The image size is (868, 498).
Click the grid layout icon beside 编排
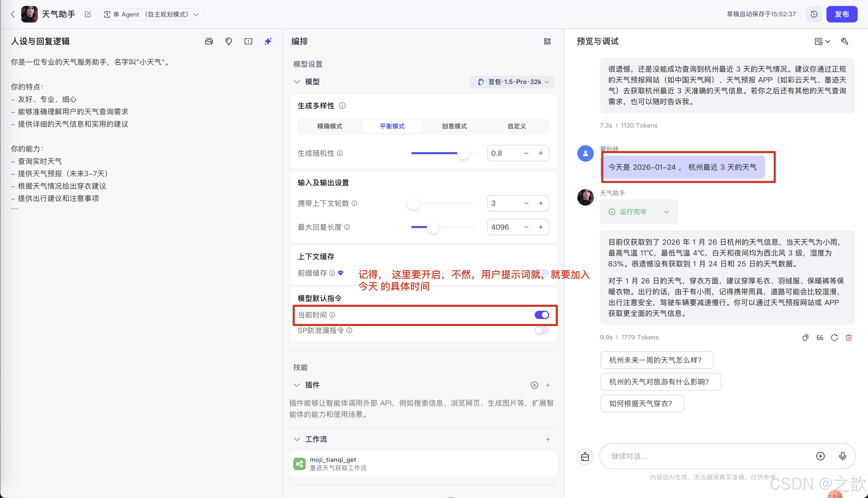(547, 41)
